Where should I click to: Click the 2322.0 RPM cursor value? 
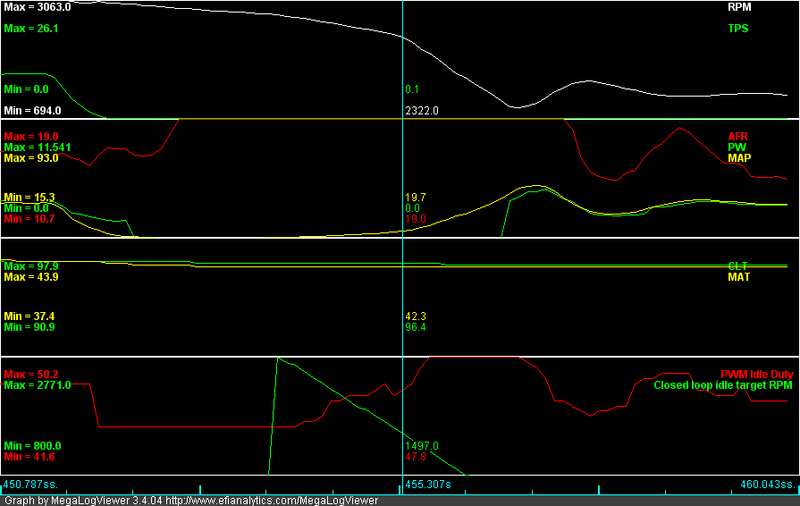(421, 111)
